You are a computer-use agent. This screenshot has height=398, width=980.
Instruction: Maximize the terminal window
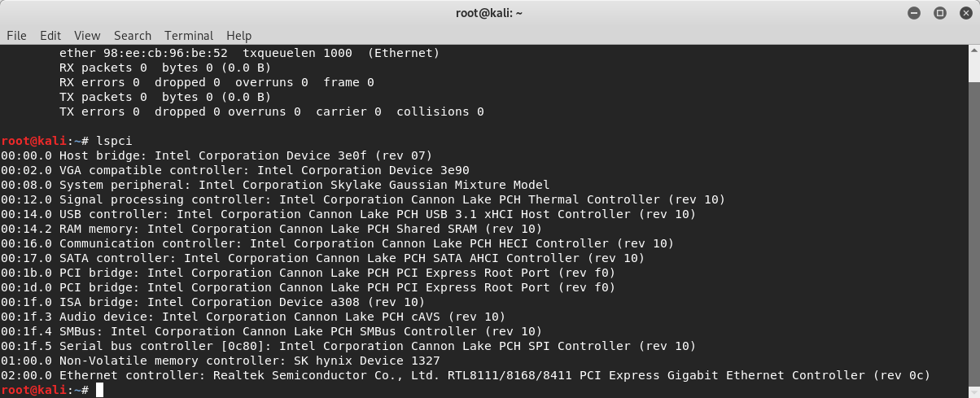[x=939, y=13]
